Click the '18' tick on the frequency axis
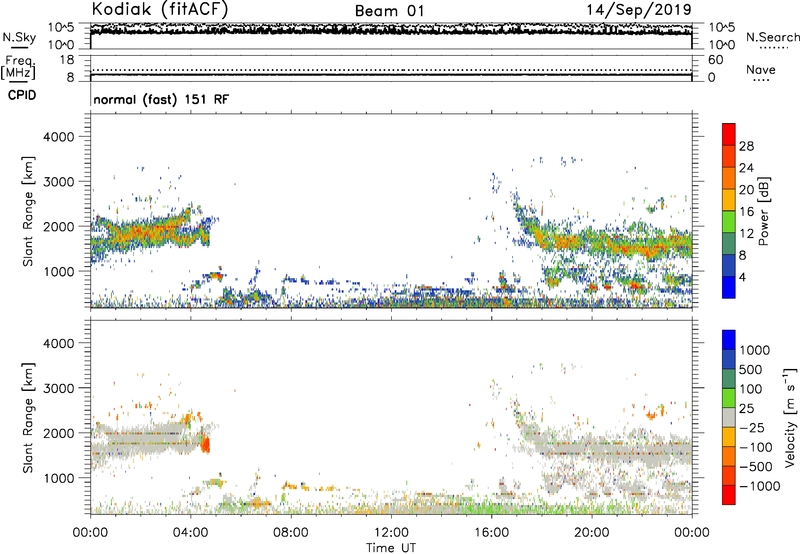 pos(67,60)
